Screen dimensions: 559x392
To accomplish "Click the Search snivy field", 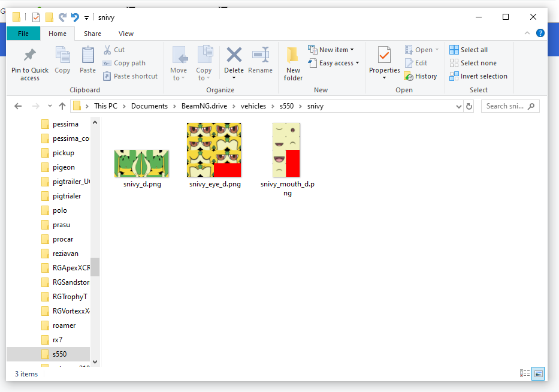I will pyautogui.click(x=510, y=106).
